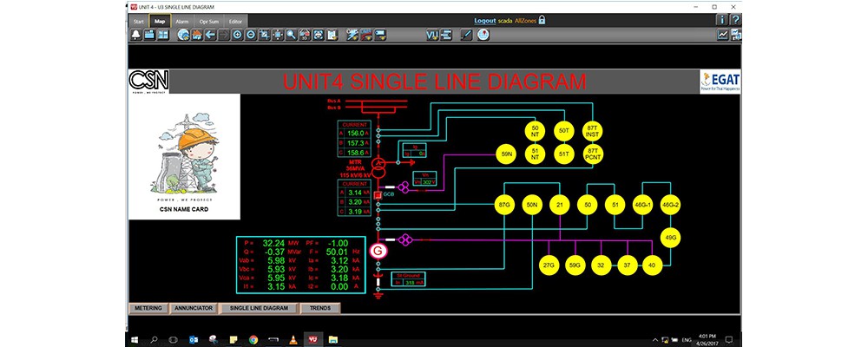Viewport: 868px width, 347px height.
Task: Select the Editor tab
Action: (235, 20)
